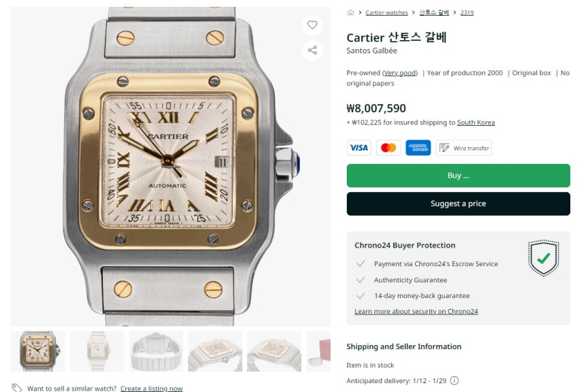Go to home via breadcrumb house icon
The image size is (586, 392).
[350, 13]
